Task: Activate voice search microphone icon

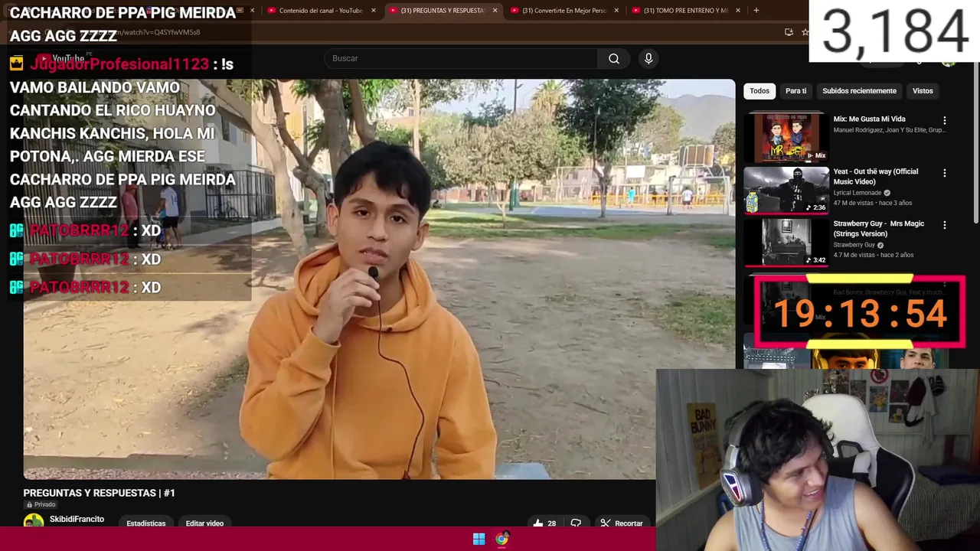Action: pos(648,59)
